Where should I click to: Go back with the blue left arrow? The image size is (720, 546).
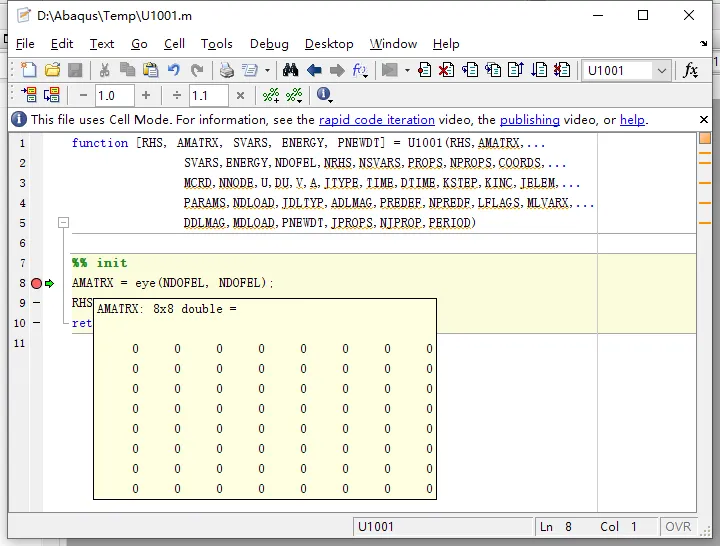[x=314, y=70]
